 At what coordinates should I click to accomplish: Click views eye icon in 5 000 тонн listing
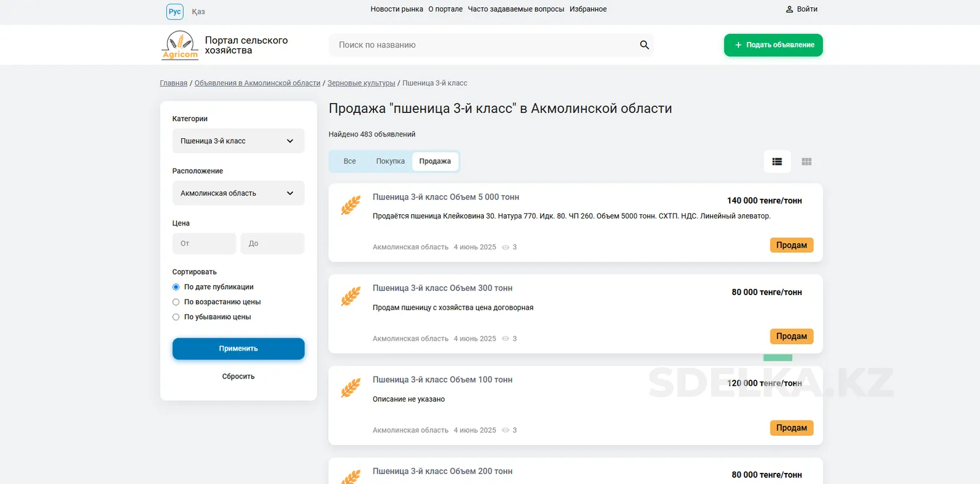[505, 247]
